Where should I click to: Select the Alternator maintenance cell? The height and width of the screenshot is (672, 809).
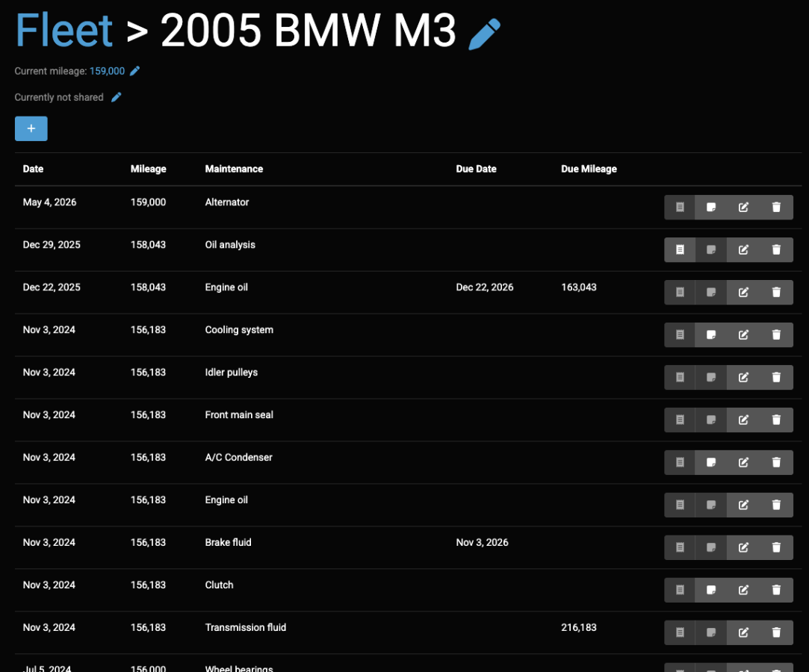click(x=226, y=202)
